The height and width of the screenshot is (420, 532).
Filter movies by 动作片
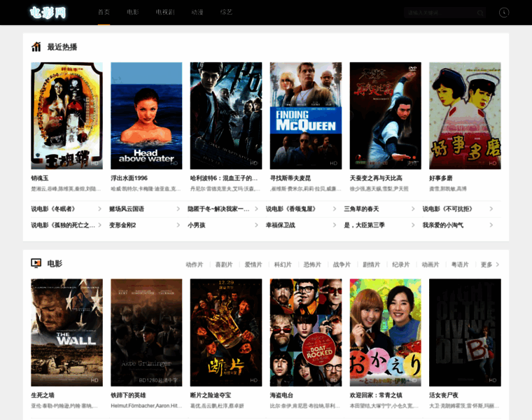coord(195,265)
